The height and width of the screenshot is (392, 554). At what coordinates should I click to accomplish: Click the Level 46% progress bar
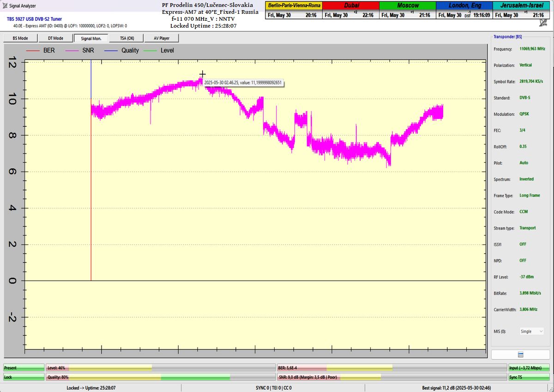tap(160, 368)
